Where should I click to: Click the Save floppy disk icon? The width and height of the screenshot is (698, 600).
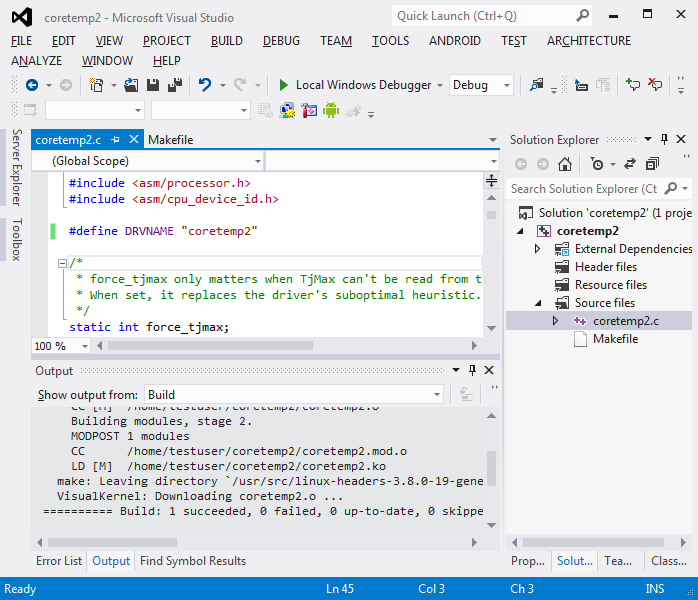[153, 85]
